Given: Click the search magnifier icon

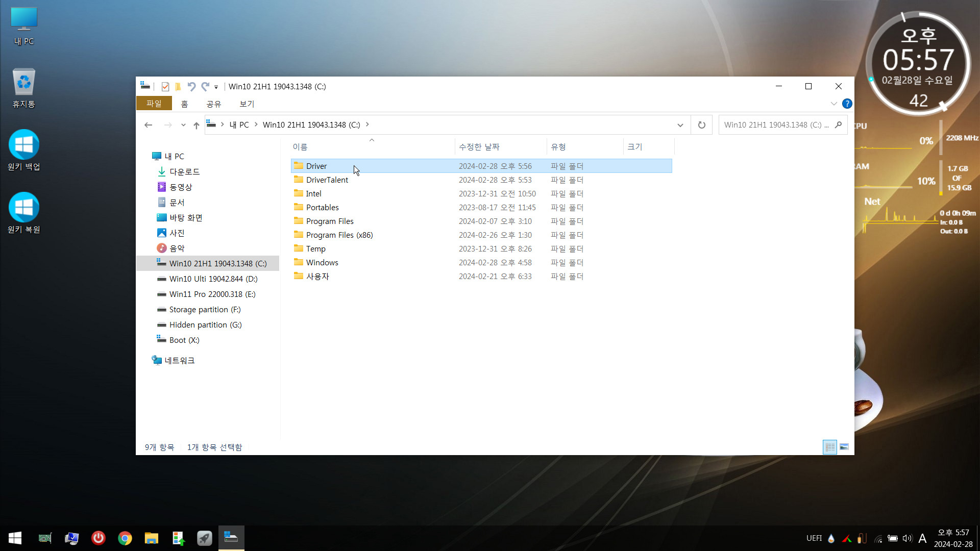Looking at the screenshot, I should (x=838, y=124).
